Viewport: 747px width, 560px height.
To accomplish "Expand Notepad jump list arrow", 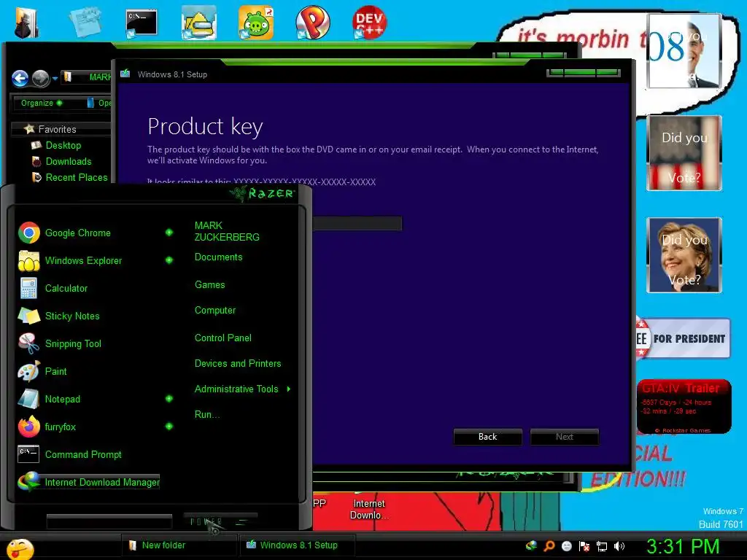I will pos(169,399).
